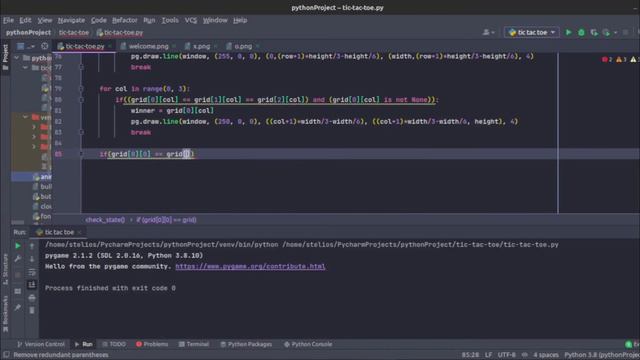This screenshot has height=360, width=640.
Task: Click the pin tab icon in Run panel
Action: (18, 307)
